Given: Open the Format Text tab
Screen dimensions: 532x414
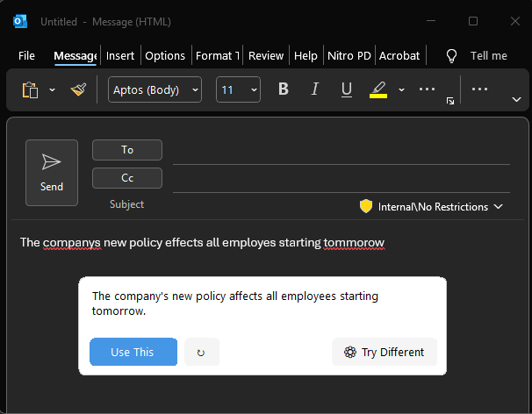Looking at the screenshot, I should pos(218,55).
